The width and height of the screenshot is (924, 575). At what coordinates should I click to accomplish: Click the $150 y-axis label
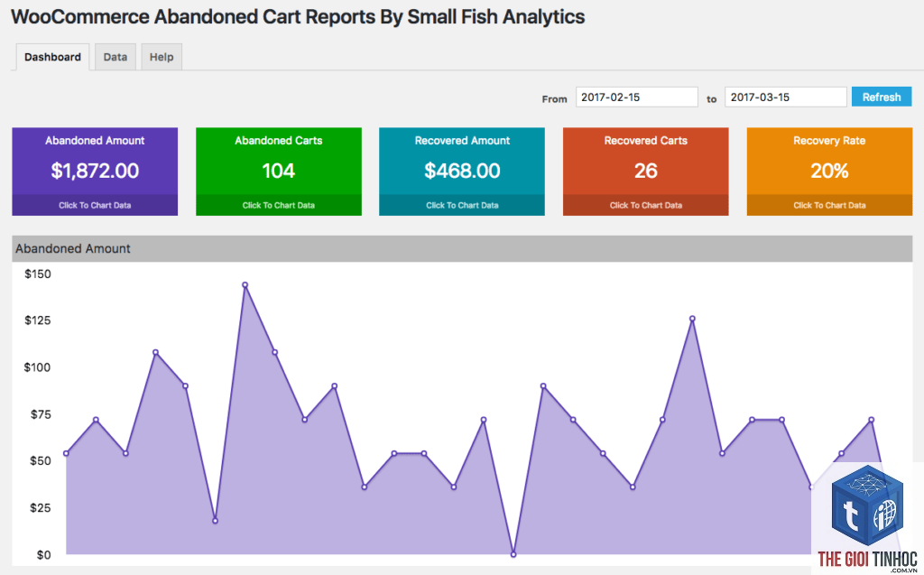[x=38, y=274]
